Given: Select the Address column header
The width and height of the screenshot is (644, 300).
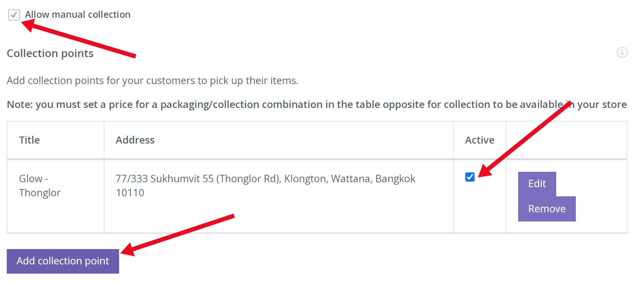Looking at the screenshot, I should point(135,140).
